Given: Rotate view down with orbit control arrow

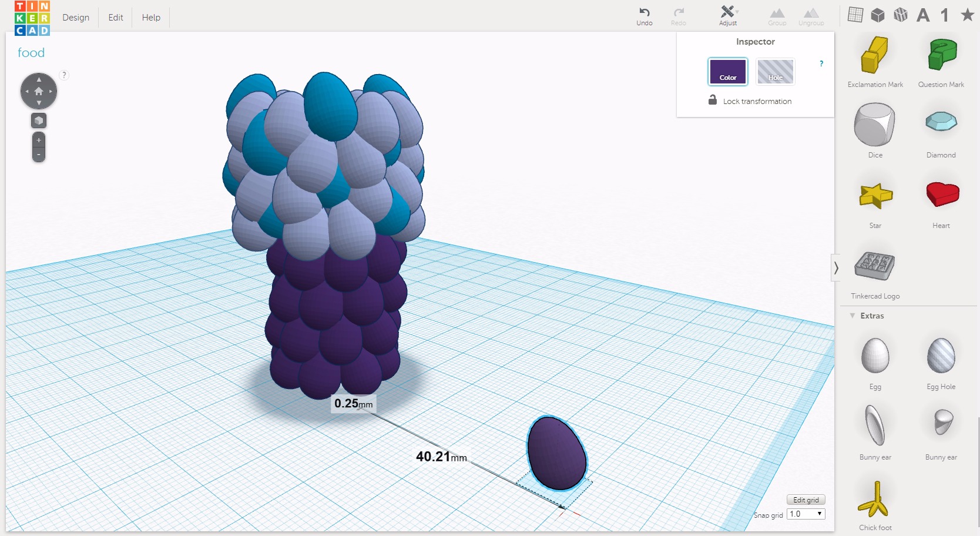Looking at the screenshot, I should [39, 103].
